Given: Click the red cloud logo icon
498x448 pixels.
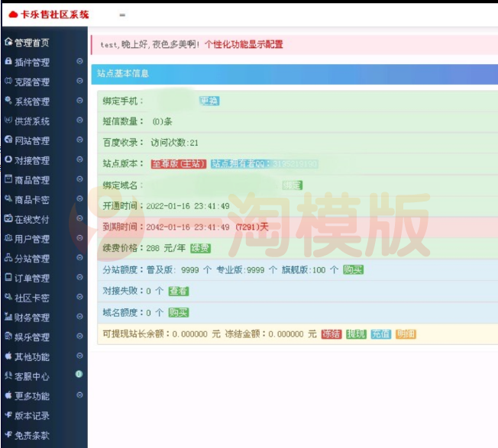Looking at the screenshot, I should (13, 15).
